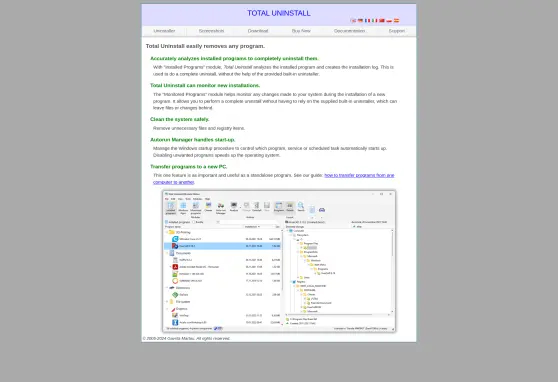The height and width of the screenshot is (382, 558).
Task: Click 'Transfer programs to a new PC' heading
Action: click(189, 167)
